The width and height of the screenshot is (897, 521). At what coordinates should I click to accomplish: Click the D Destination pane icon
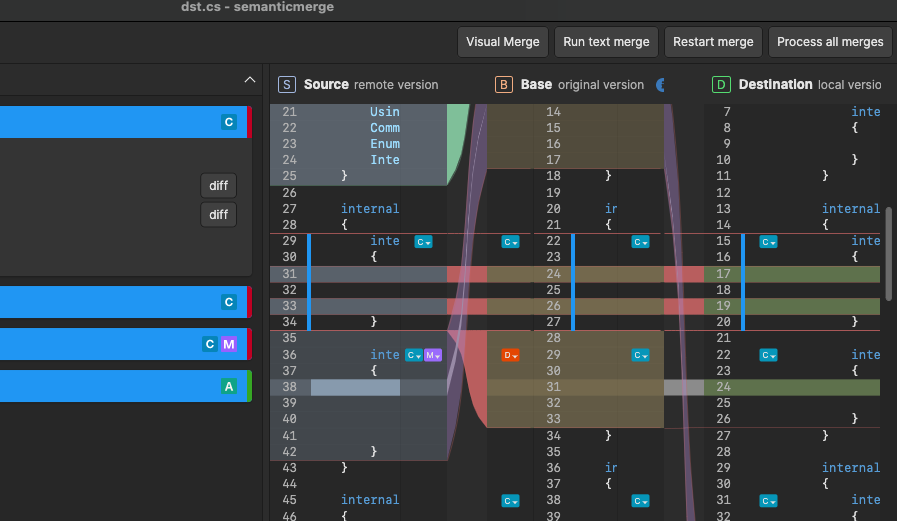click(x=721, y=85)
